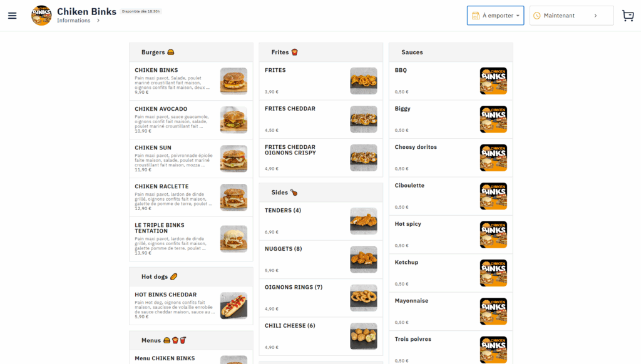Open the NUGGETS (8) photo

click(364, 260)
